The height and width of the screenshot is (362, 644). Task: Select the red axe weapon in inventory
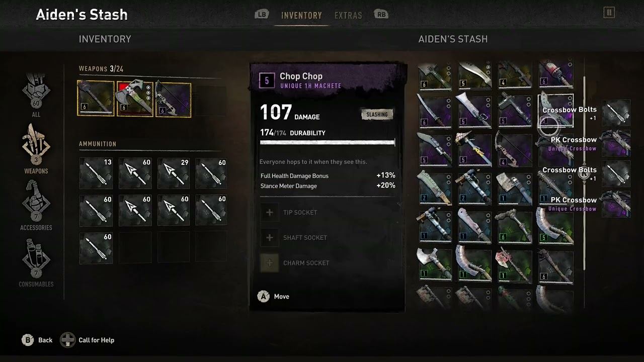[x=135, y=99]
